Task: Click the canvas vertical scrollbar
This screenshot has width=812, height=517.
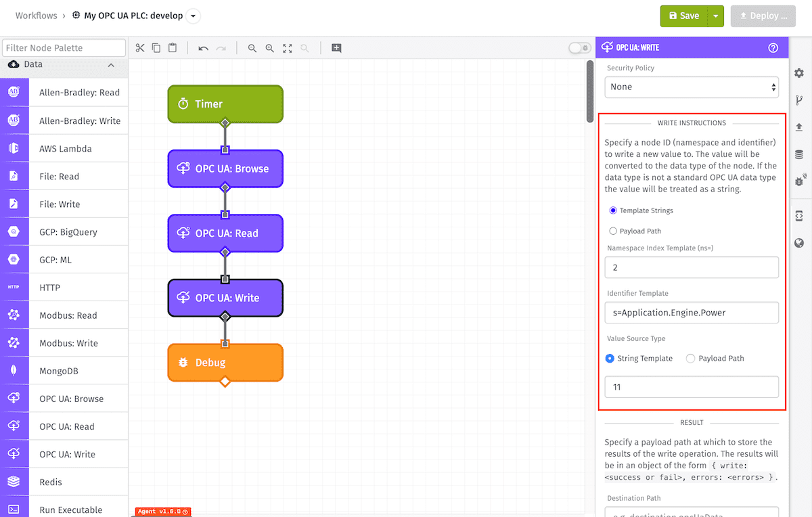Action: pos(590,92)
